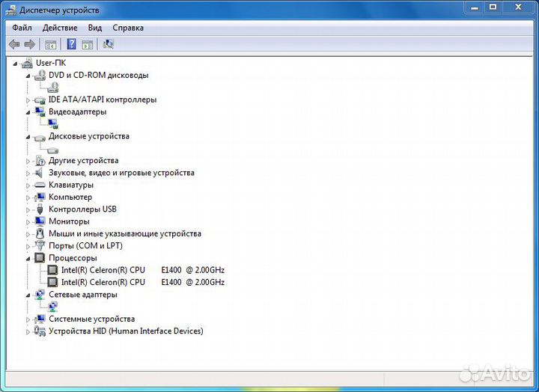Image resolution: width=539 pixels, height=392 pixels.
Task: Collapse the Сетевые адаптеры node
Action: pos(28,295)
